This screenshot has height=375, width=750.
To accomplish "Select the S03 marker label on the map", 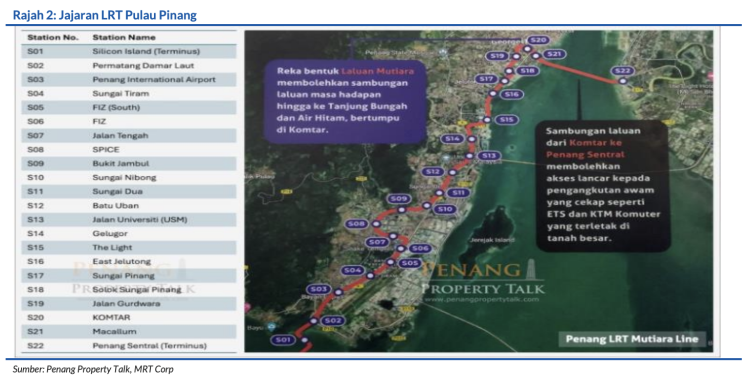I will (318, 289).
